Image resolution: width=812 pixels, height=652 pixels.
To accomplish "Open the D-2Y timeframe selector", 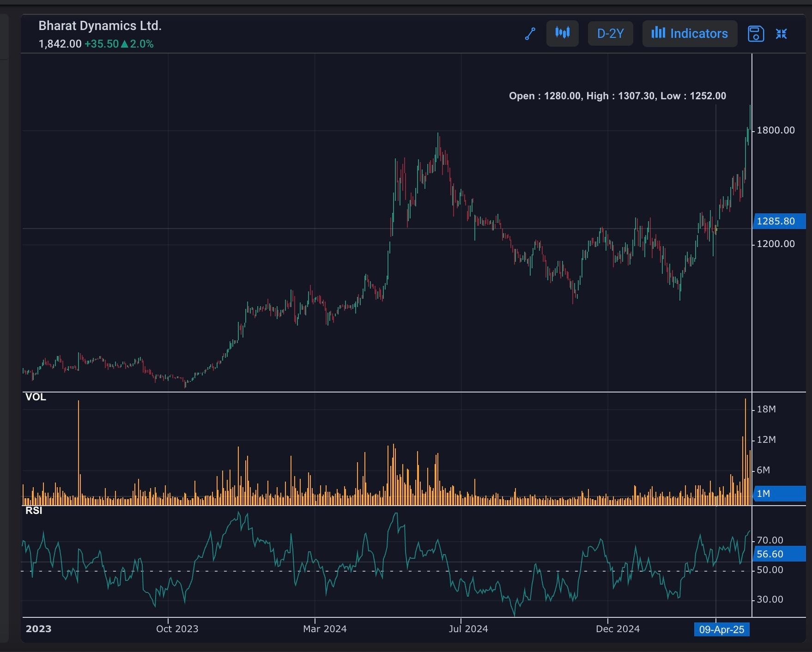I will point(610,33).
